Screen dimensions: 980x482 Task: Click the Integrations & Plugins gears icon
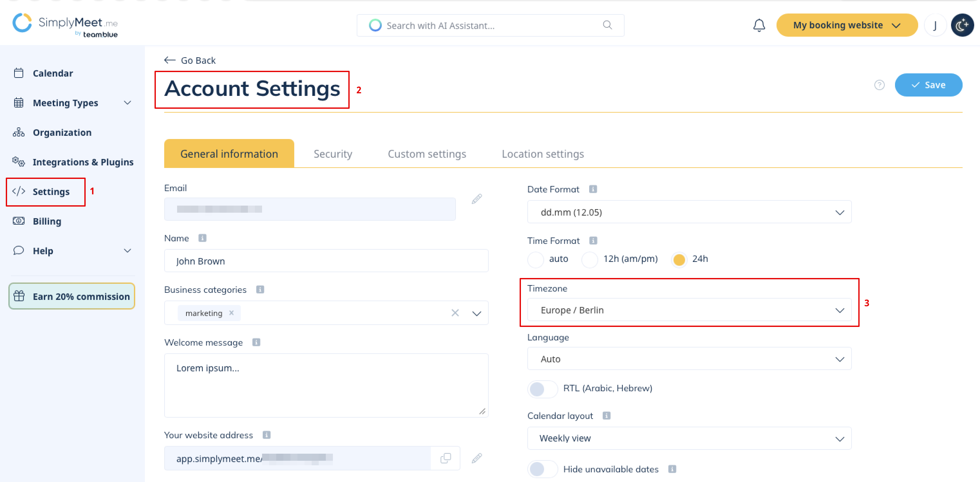19,162
